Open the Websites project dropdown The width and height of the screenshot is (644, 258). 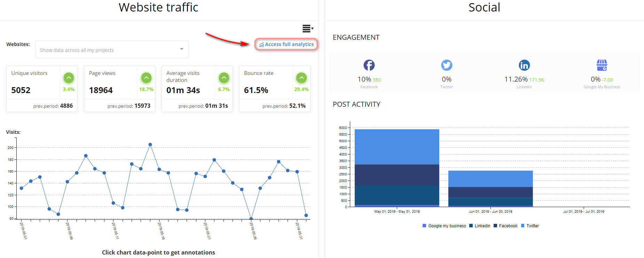[112, 50]
